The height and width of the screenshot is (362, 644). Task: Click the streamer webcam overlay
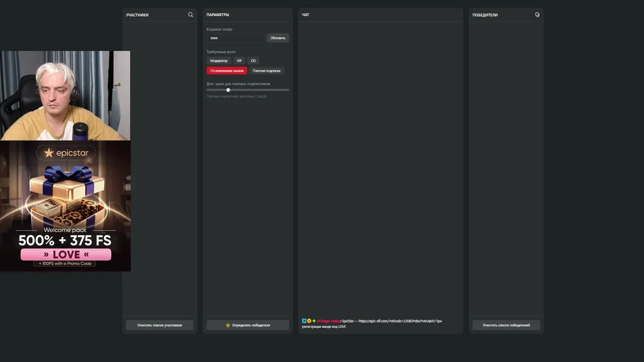[65, 96]
